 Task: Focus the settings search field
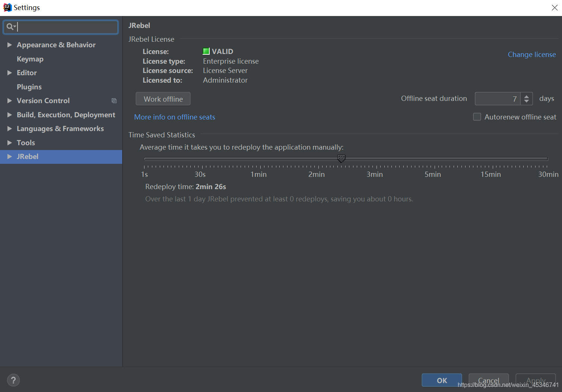click(61, 27)
